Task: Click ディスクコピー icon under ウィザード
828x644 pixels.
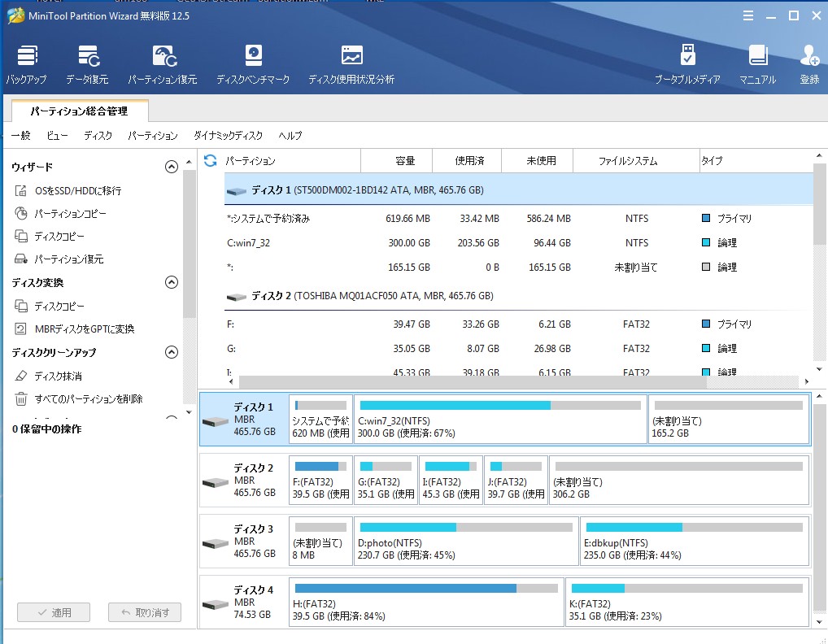Action: (x=20, y=236)
